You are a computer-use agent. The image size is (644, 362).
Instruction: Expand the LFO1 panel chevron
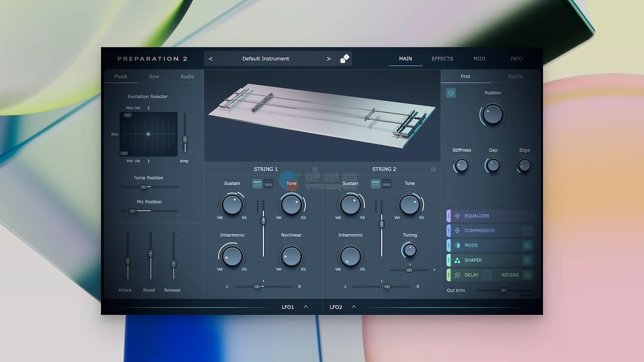click(x=306, y=307)
